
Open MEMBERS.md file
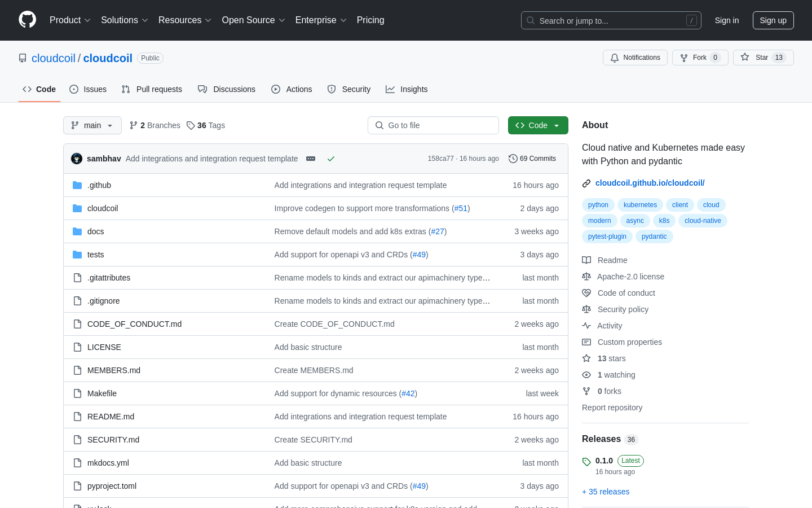[x=114, y=370]
